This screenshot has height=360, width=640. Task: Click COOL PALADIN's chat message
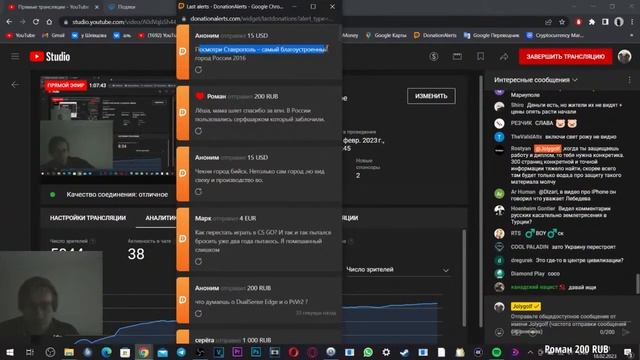pos(563,247)
